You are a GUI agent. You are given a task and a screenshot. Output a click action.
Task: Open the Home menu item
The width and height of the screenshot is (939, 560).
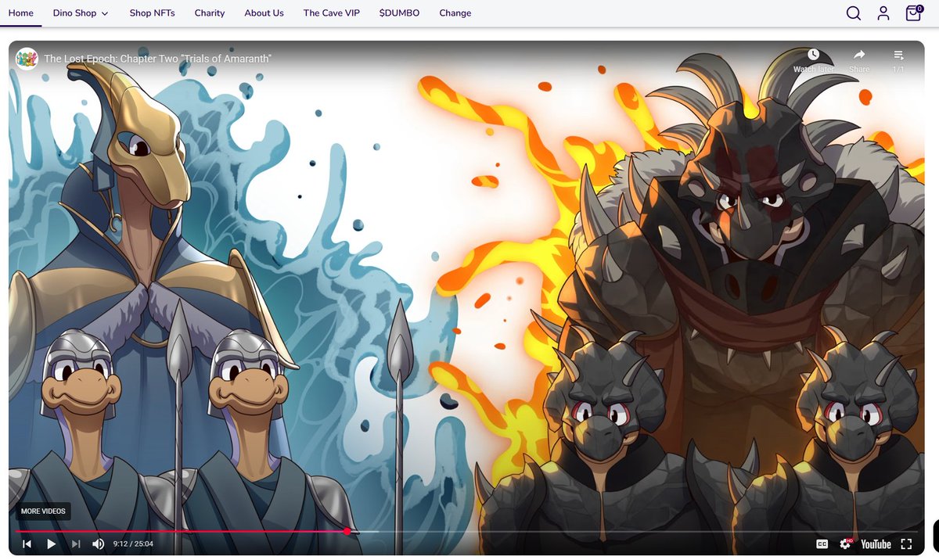coord(21,13)
